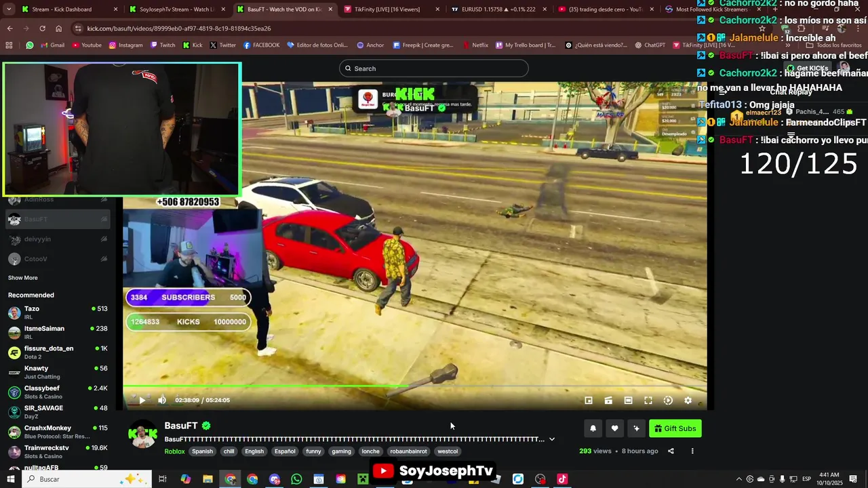Click Gift Subs button
Image resolution: width=868 pixels, height=488 pixels.
(675, 428)
